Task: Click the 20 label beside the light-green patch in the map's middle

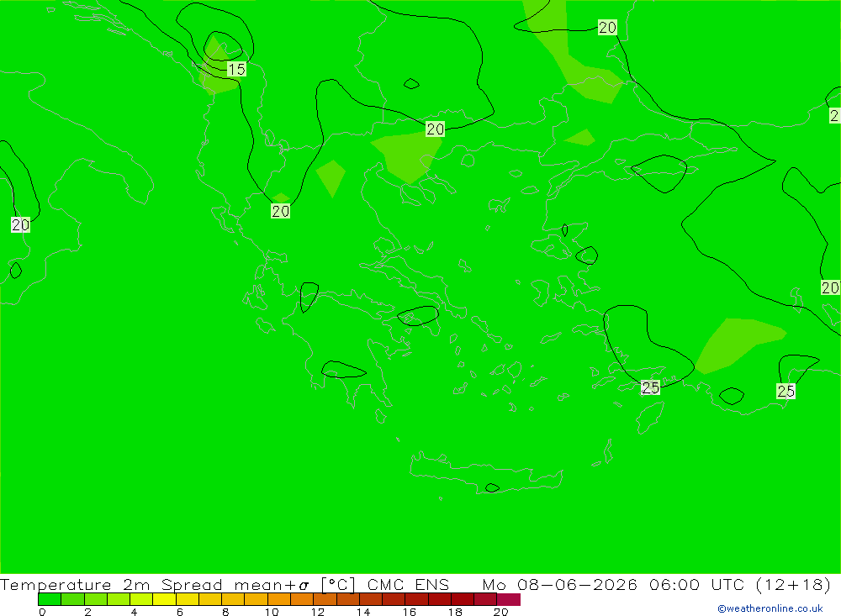Action: (435, 129)
